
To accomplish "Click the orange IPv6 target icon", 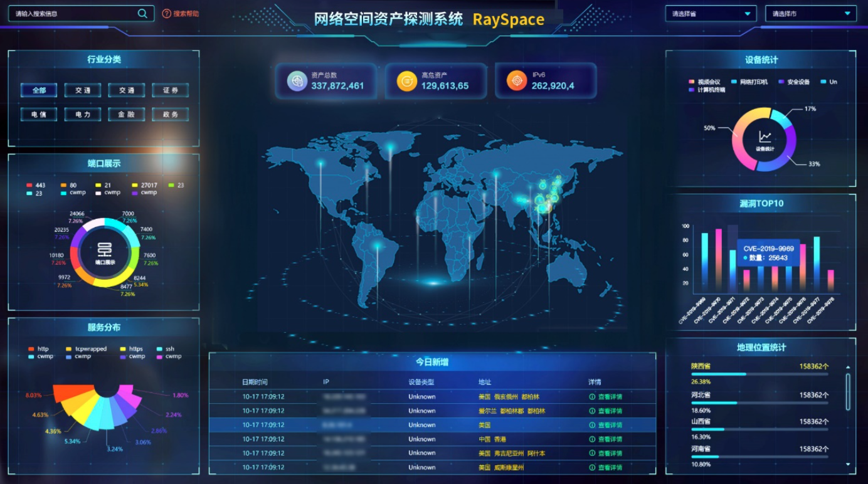I will pos(517,81).
